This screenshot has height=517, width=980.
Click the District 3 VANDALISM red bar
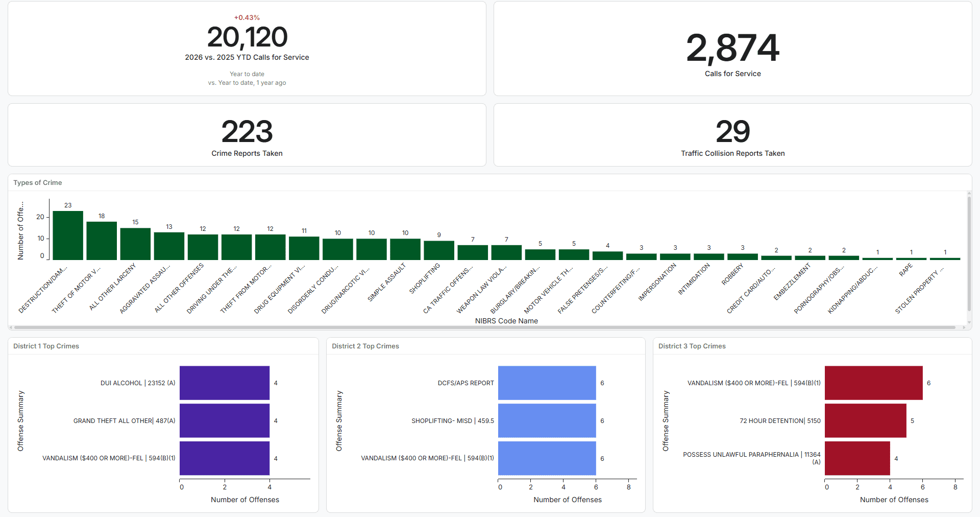click(873, 383)
